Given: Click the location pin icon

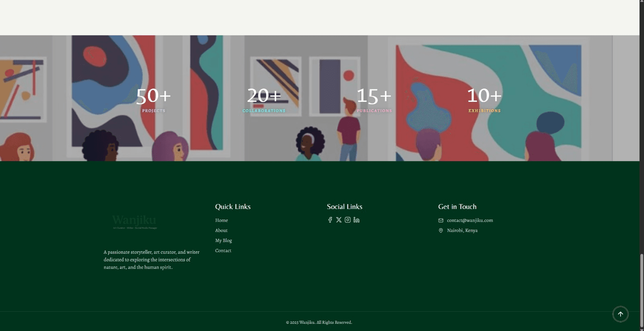Looking at the screenshot, I should tap(441, 230).
